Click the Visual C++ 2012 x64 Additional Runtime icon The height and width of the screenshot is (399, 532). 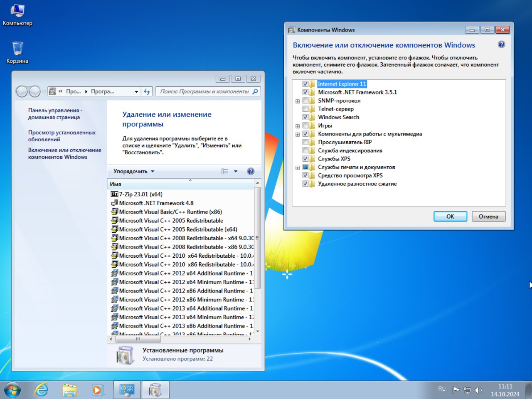(114, 273)
